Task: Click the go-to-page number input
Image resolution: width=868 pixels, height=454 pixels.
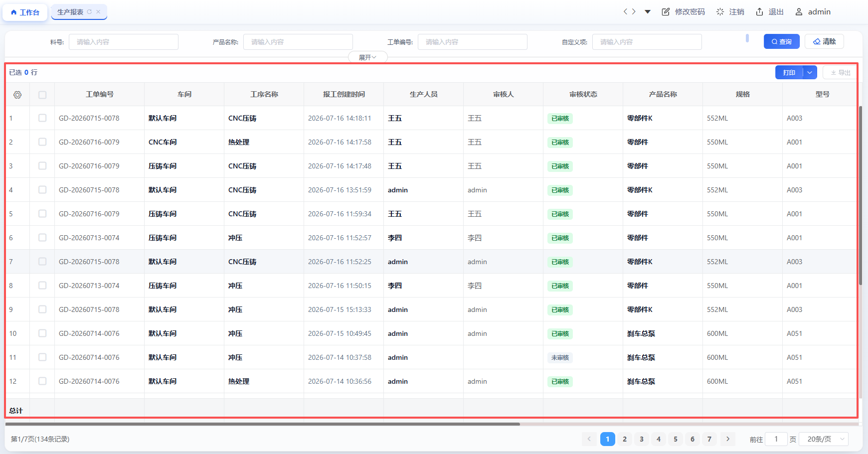Action: [776, 439]
